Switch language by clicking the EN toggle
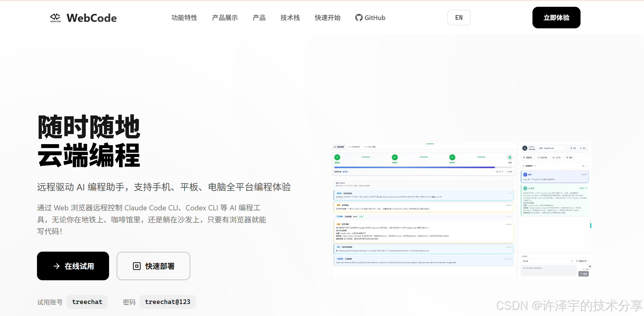The width and height of the screenshot is (644, 316). [x=459, y=18]
